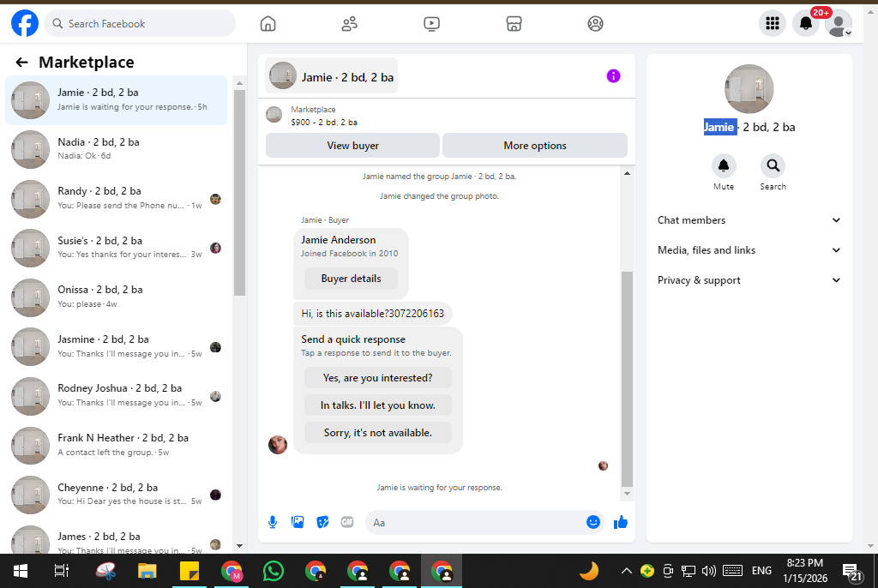Click the sender avatar beside quick responses

pos(277,445)
